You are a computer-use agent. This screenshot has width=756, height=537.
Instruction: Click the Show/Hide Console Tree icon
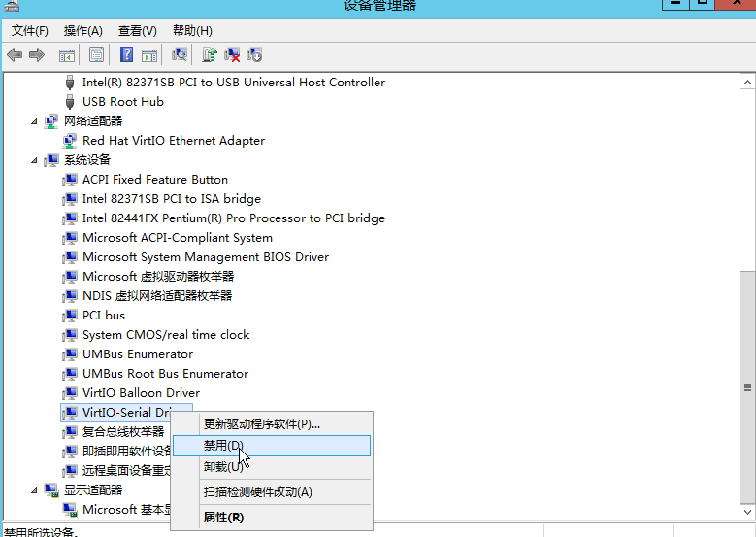tap(67, 55)
